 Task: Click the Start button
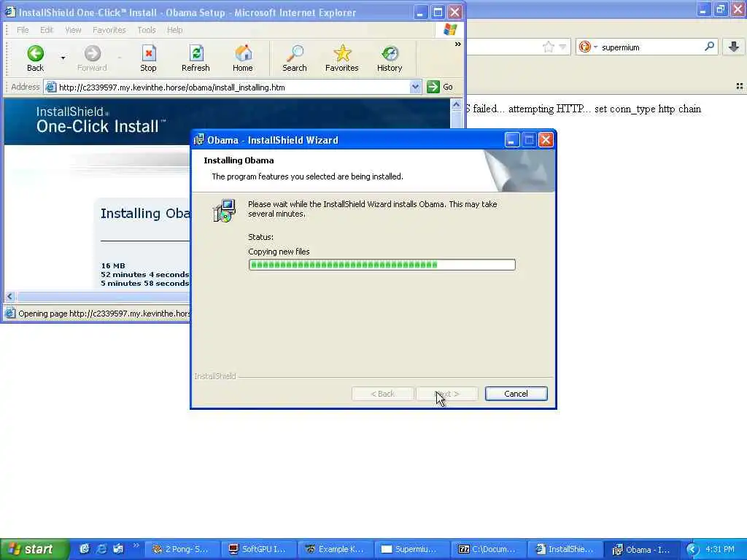tap(34, 549)
